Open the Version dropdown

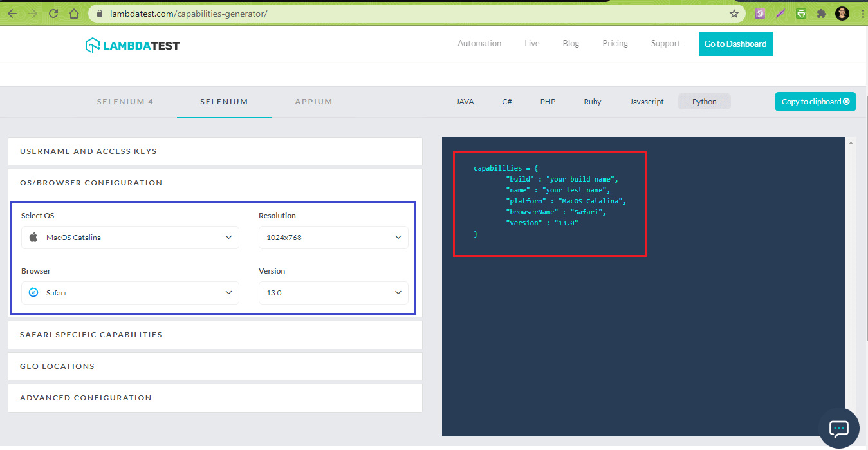click(x=398, y=292)
